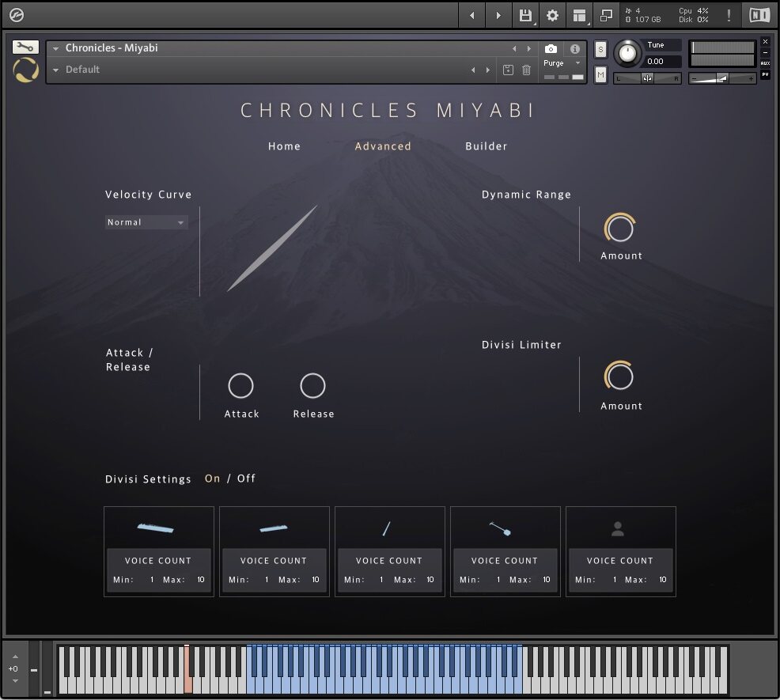The image size is (780, 700).
Task: Select next instrument arrow beside Chronicles - Miyabi
Action: [x=528, y=49]
